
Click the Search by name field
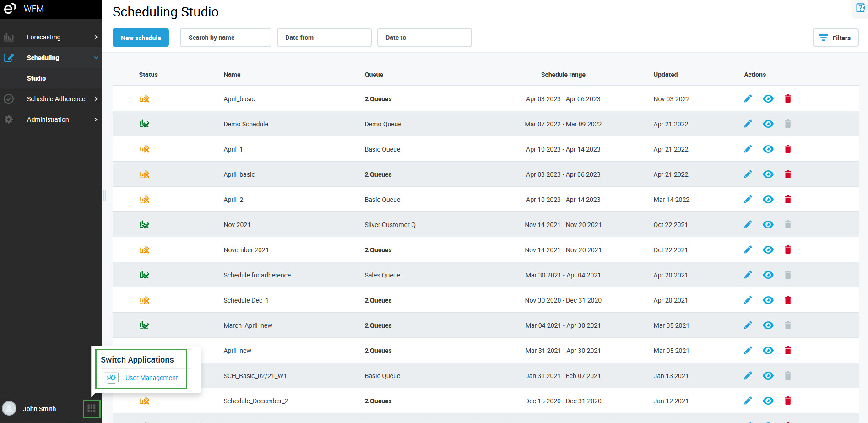tap(225, 38)
